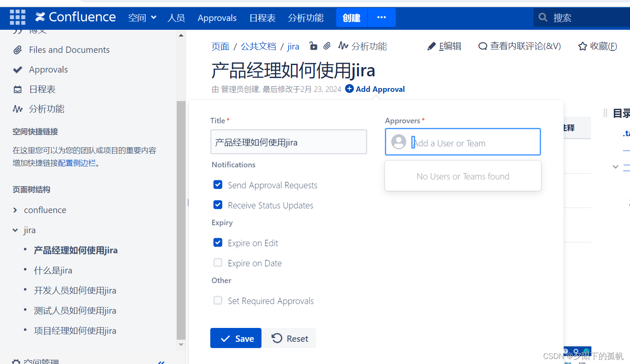The width and height of the screenshot is (630, 364).
Task: Click the Title input field
Action: coord(289,142)
